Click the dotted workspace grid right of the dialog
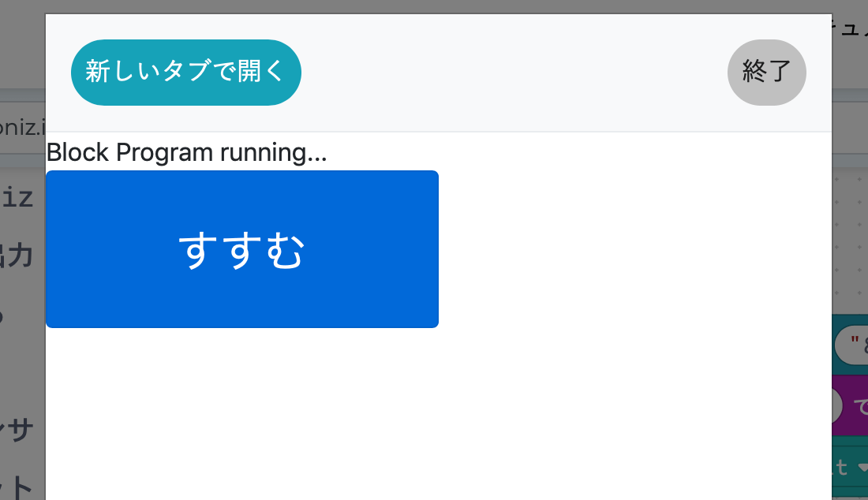This screenshot has width=868, height=500. [850, 237]
